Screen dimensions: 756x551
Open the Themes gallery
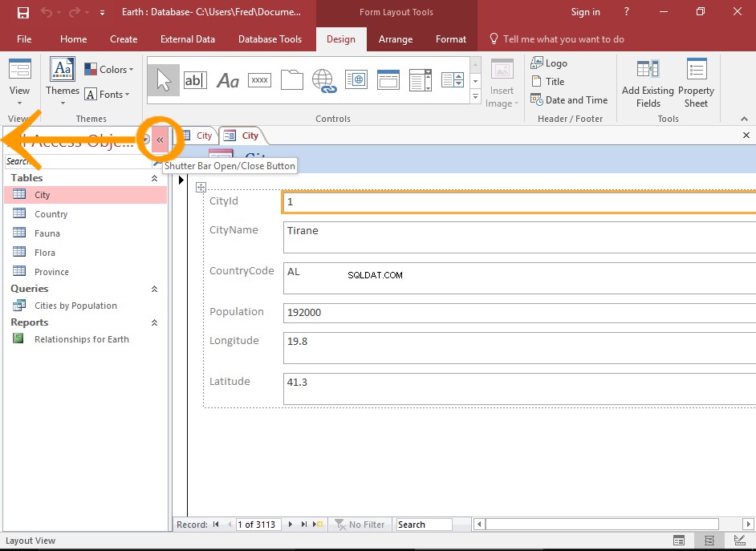point(63,81)
